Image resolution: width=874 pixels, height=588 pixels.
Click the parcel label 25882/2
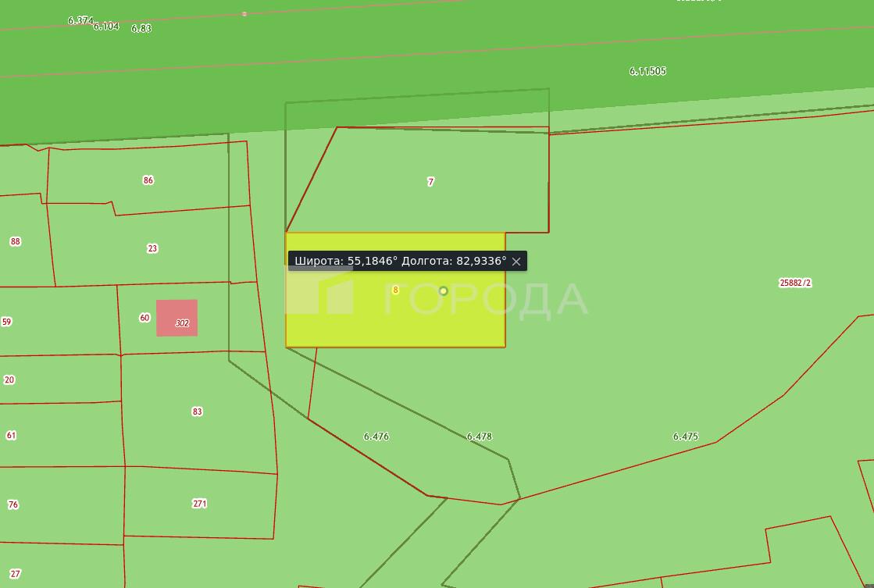coord(795,283)
